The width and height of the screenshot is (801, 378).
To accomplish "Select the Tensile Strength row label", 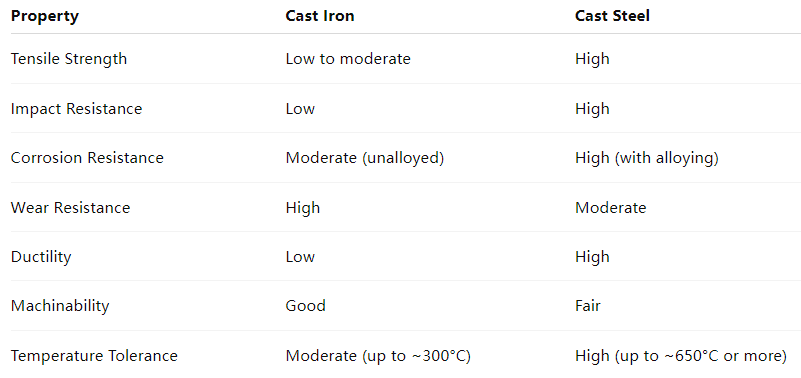I will pos(69,59).
